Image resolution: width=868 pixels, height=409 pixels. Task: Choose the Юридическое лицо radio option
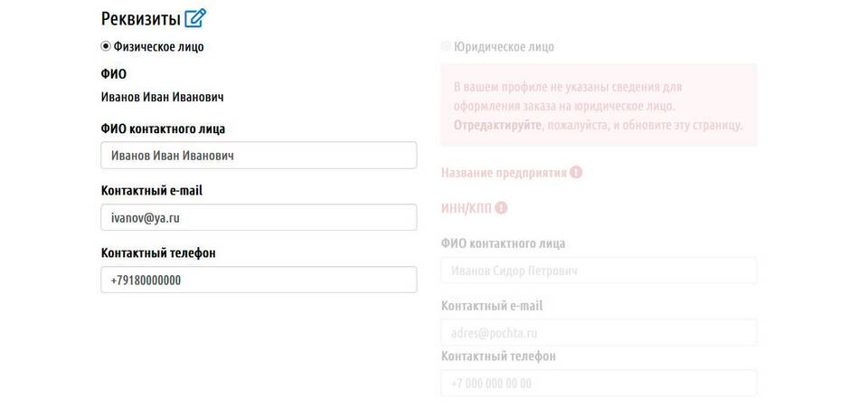tap(446, 46)
